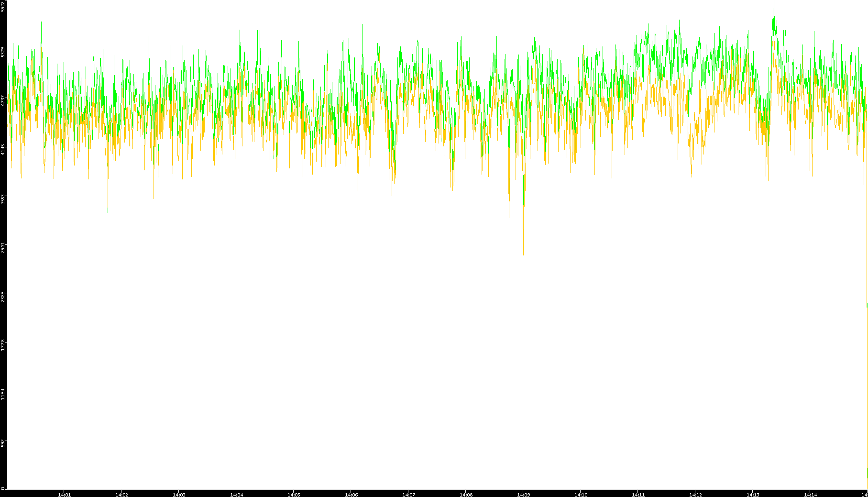The height and width of the screenshot is (497, 868).
Task: Click the 1776 vertical axis label
Action: (x=3, y=345)
